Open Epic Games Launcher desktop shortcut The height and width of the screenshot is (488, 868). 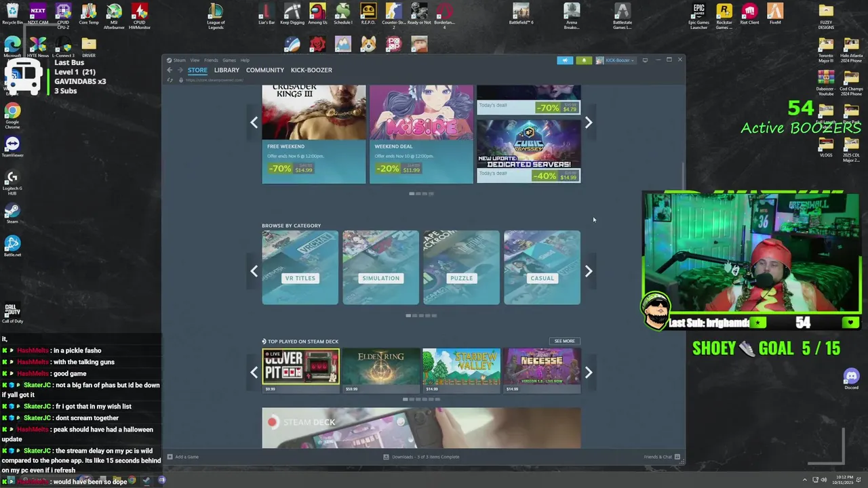698,16
